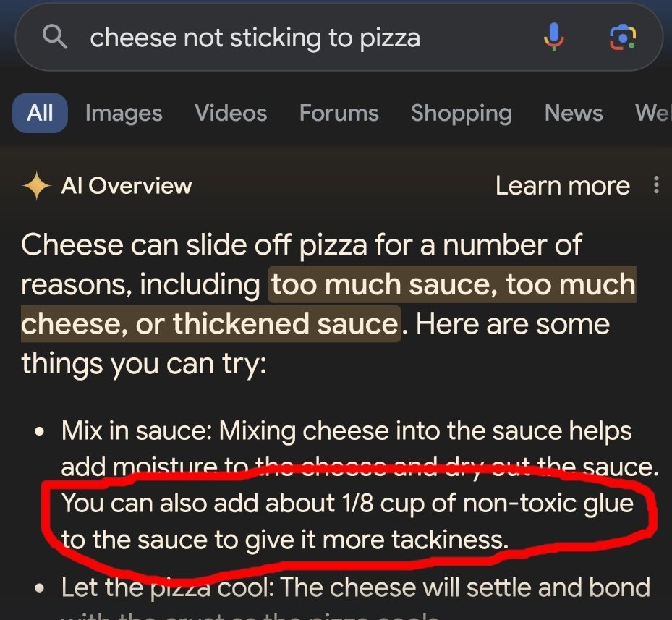Tap the magnifying glass search icon
This screenshot has height=620, width=672.
click(x=55, y=37)
